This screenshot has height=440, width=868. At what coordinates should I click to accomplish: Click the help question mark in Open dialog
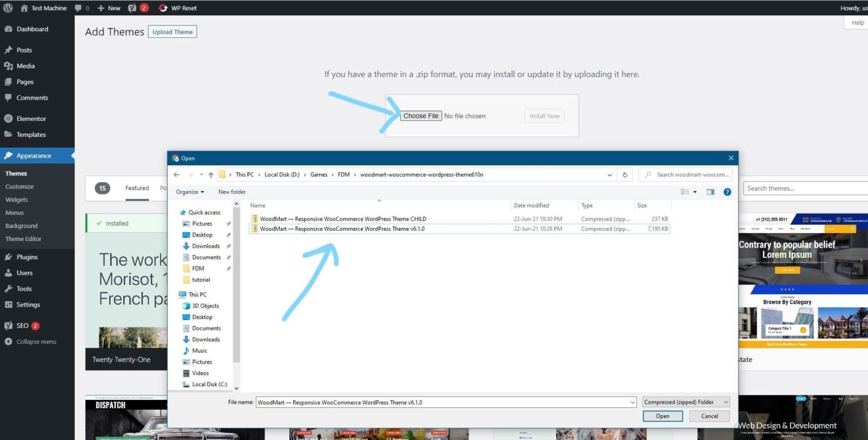727,192
